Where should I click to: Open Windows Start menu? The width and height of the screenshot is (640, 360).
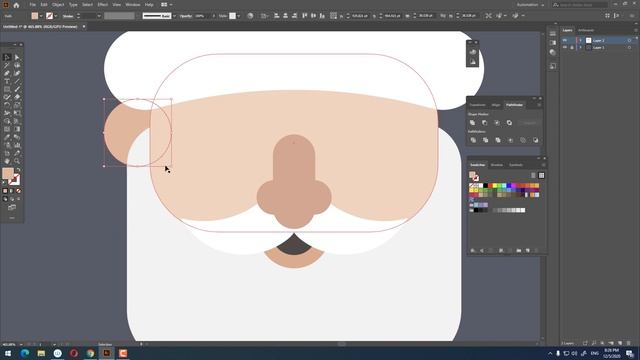click(x=8, y=353)
